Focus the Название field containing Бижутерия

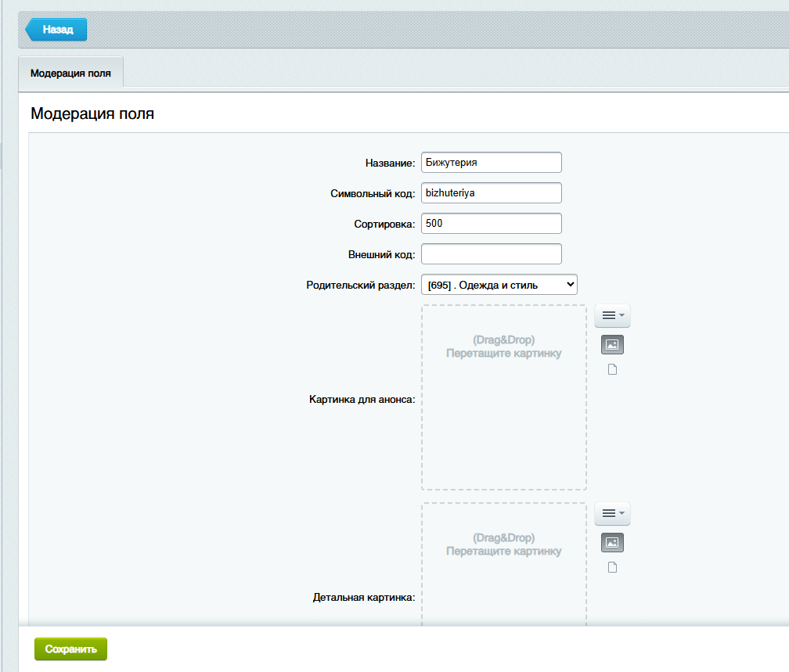[491, 163]
